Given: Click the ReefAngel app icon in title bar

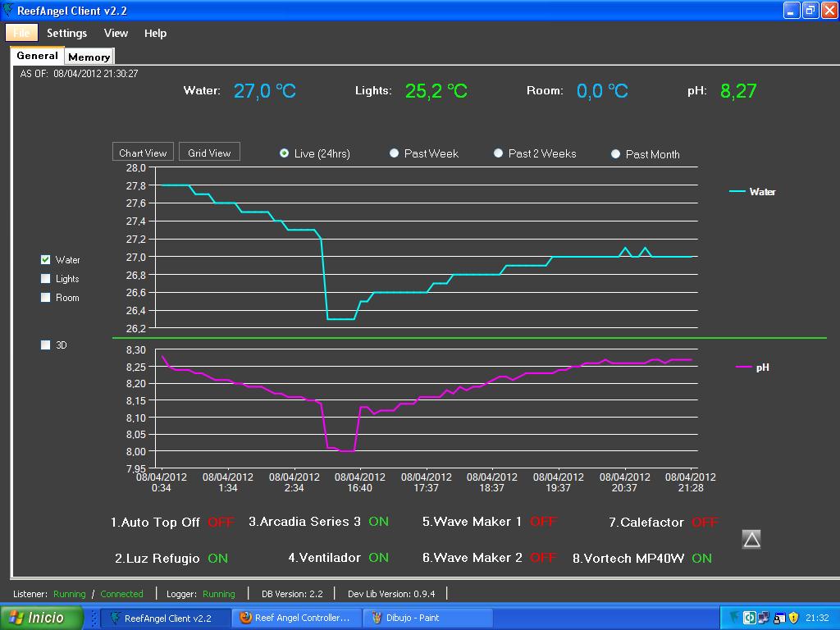Looking at the screenshot, I should [8, 10].
